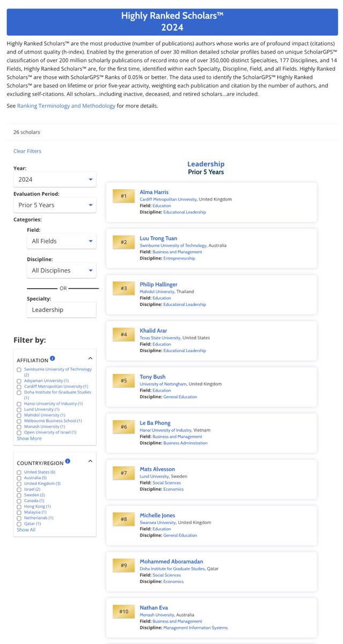This screenshot has width=343, height=644.
Task: Check the Lund University affiliation filter
Action: [x=19, y=409]
